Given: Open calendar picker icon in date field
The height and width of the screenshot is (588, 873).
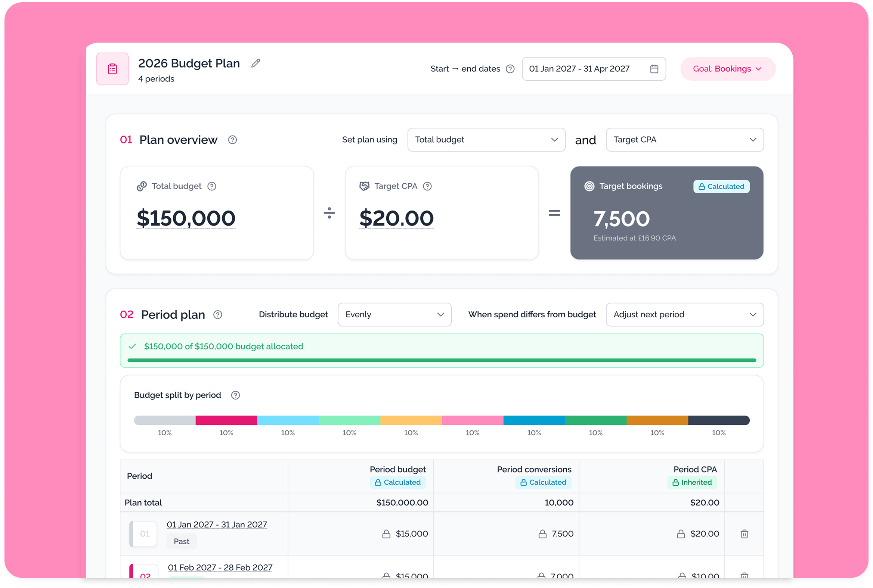Looking at the screenshot, I should 654,69.
